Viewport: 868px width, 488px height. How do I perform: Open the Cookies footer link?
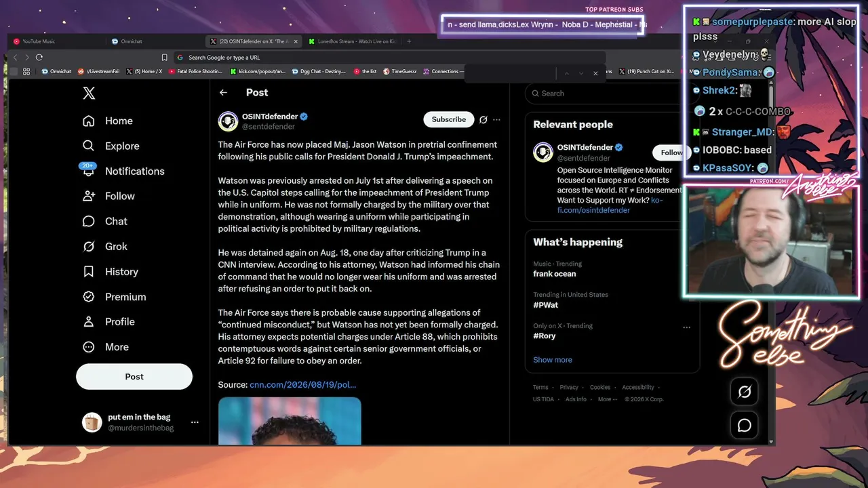600,387
